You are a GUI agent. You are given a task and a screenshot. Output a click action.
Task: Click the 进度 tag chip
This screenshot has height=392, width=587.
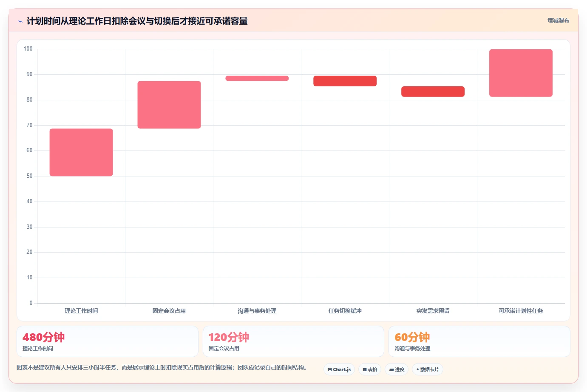click(397, 369)
